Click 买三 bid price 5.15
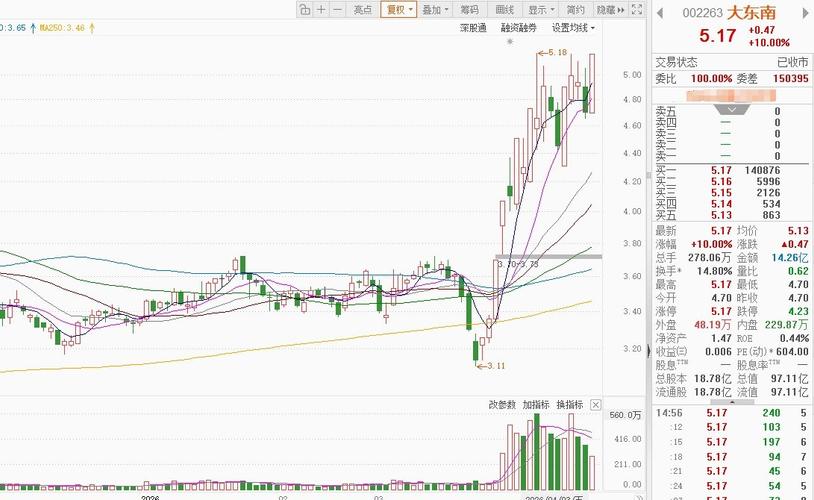 pos(721,193)
